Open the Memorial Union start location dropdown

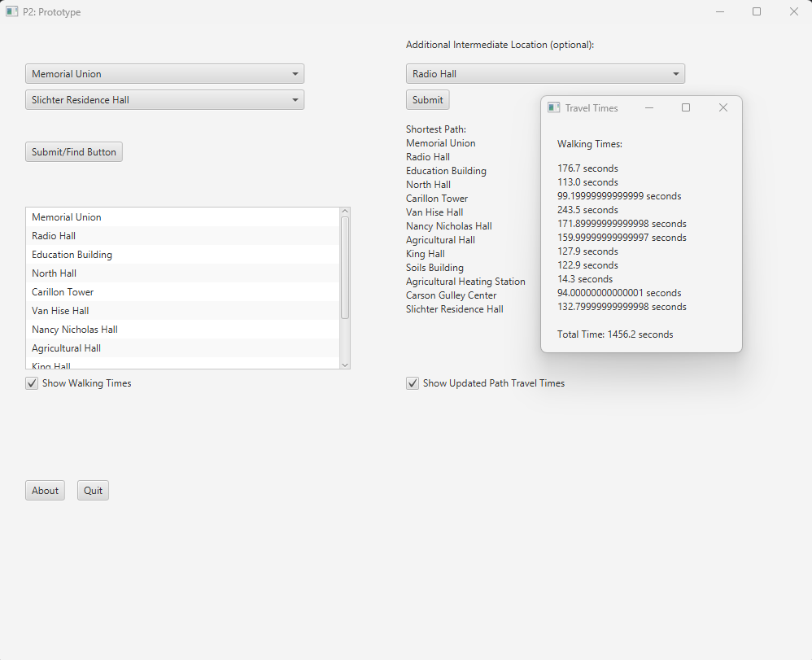[164, 74]
